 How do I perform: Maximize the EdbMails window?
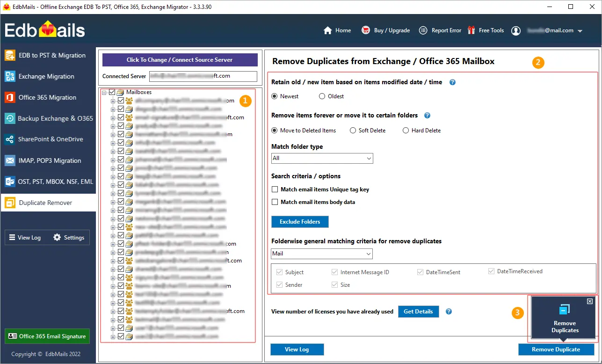point(571,7)
